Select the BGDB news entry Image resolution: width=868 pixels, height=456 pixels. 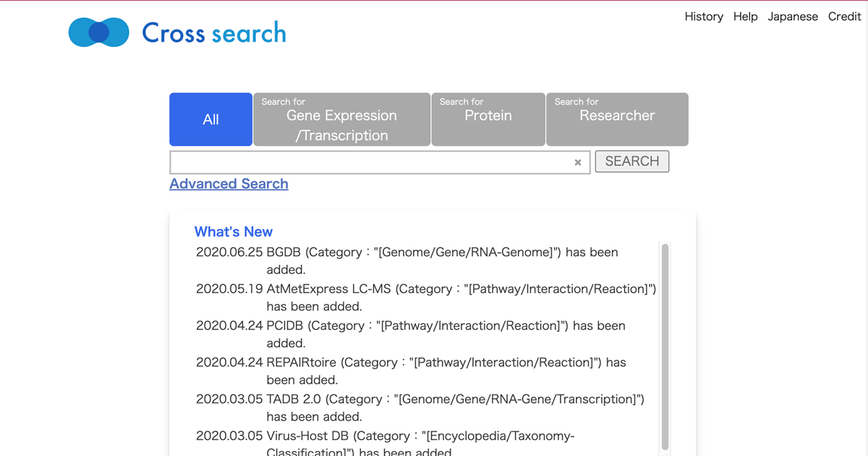407,261
